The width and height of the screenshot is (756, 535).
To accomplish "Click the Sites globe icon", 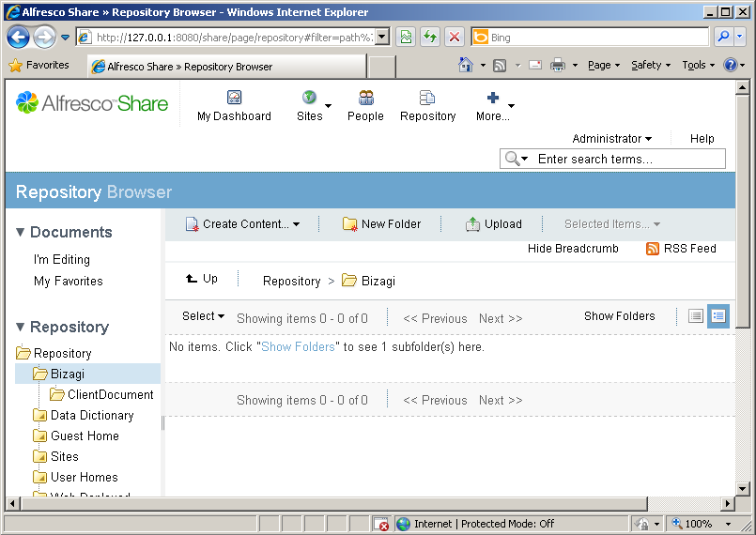I will (x=309, y=98).
